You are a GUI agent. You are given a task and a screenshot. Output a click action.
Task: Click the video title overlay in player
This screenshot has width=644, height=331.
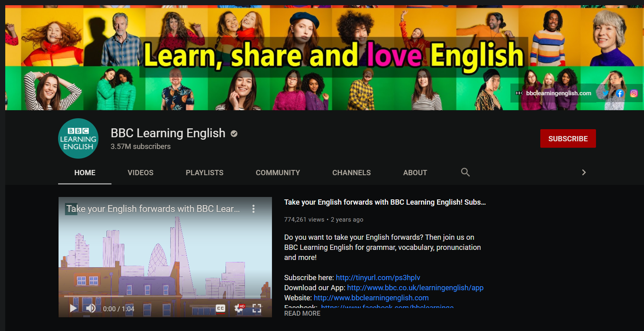point(153,209)
